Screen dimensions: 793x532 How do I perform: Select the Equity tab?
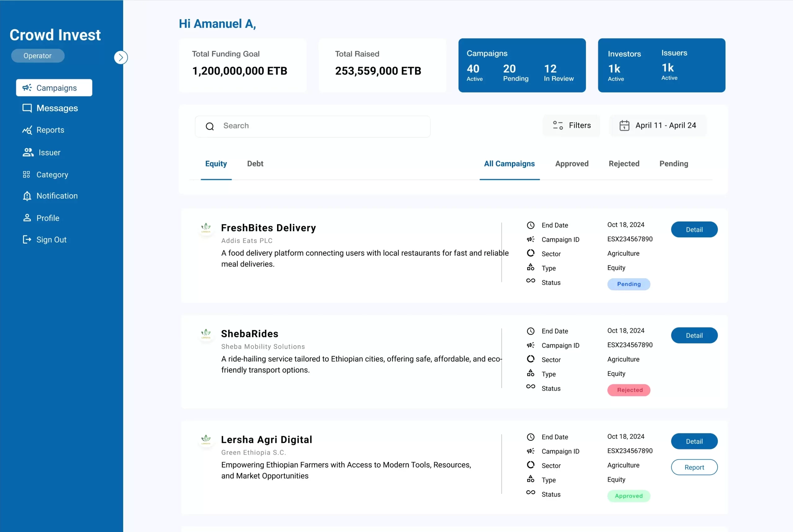coord(216,164)
